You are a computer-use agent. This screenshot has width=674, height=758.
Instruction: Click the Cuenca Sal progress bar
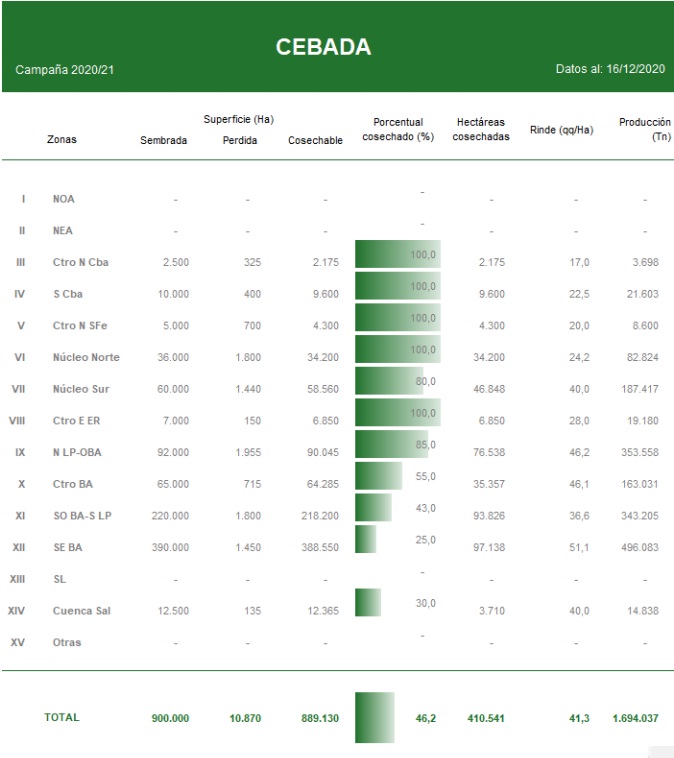368,603
